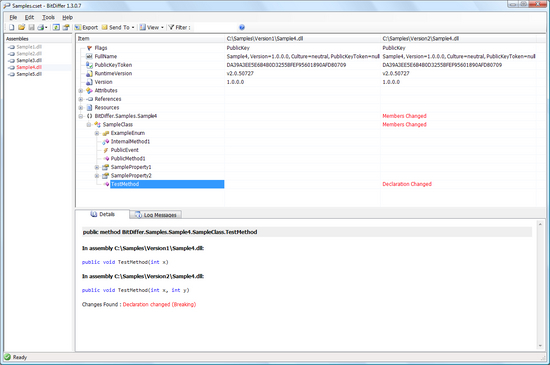
Task: Click the FullName row icon
Action: [89, 56]
